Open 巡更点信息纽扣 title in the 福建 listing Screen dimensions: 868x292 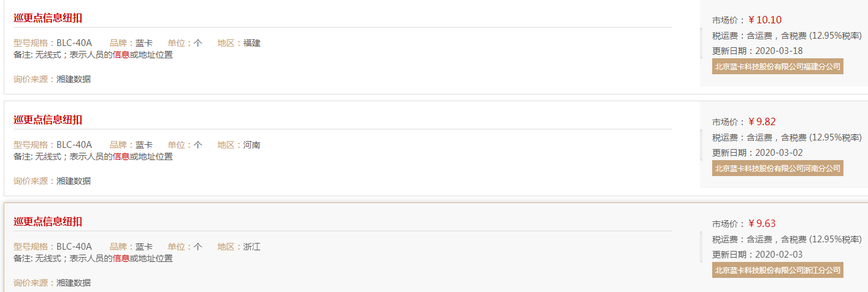(48, 18)
